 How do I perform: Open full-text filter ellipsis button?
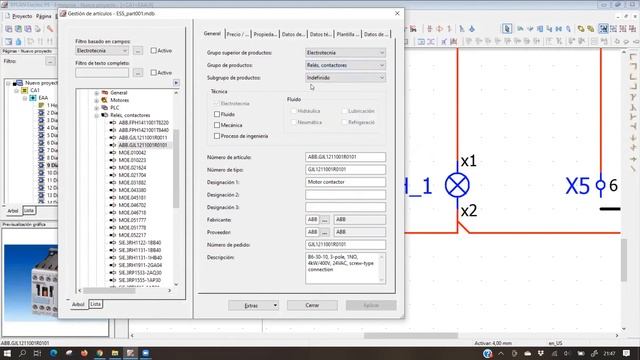[138, 73]
